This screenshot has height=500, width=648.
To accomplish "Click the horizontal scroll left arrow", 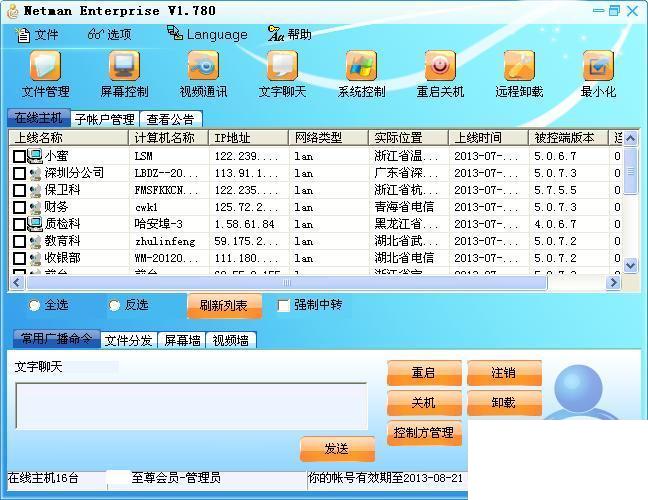I will (x=16, y=283).
